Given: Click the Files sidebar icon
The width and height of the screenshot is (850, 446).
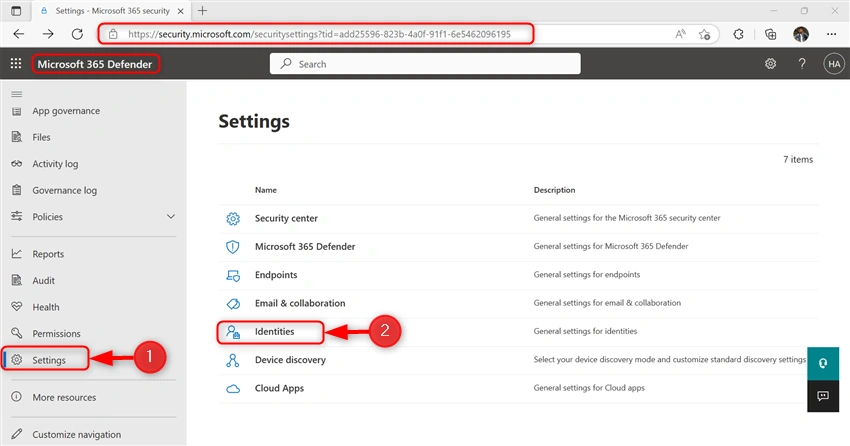Looking at the screenshot, I should (17, 137).
